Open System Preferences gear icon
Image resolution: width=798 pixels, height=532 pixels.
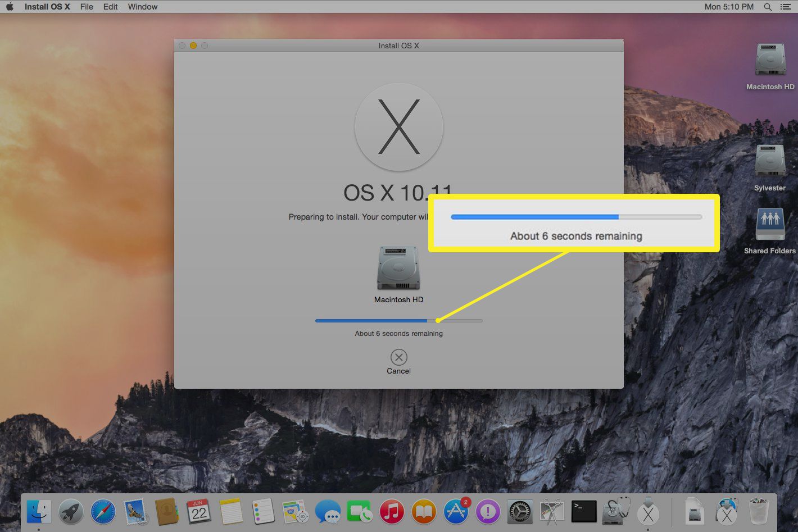click(520, 512)
